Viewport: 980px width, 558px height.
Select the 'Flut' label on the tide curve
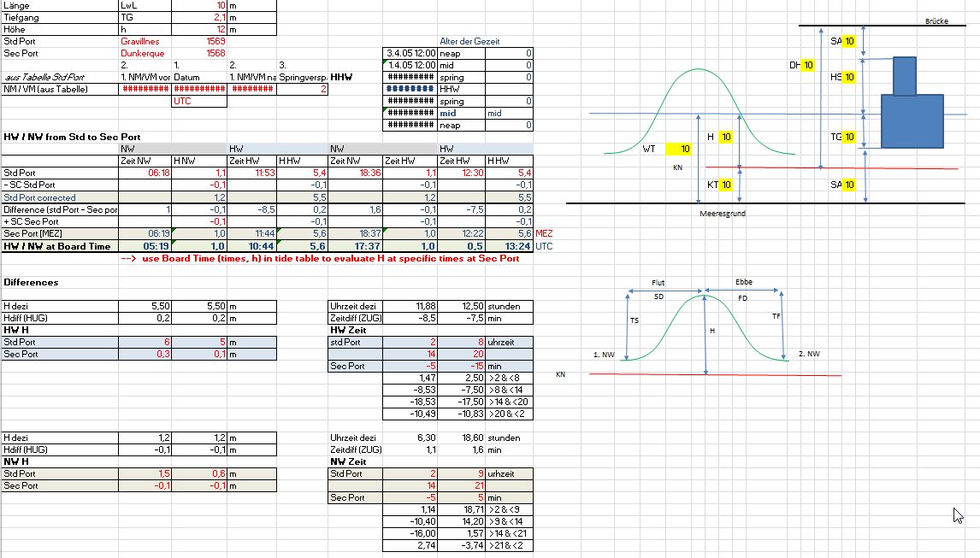pyautogui.click(x=658, y=282)
